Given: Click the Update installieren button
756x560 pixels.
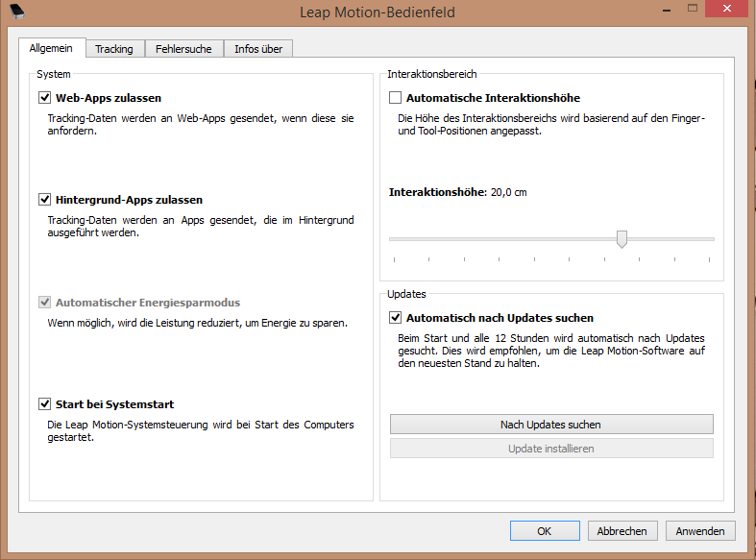Looking at the screenshot, I should (x=551, y=449).
